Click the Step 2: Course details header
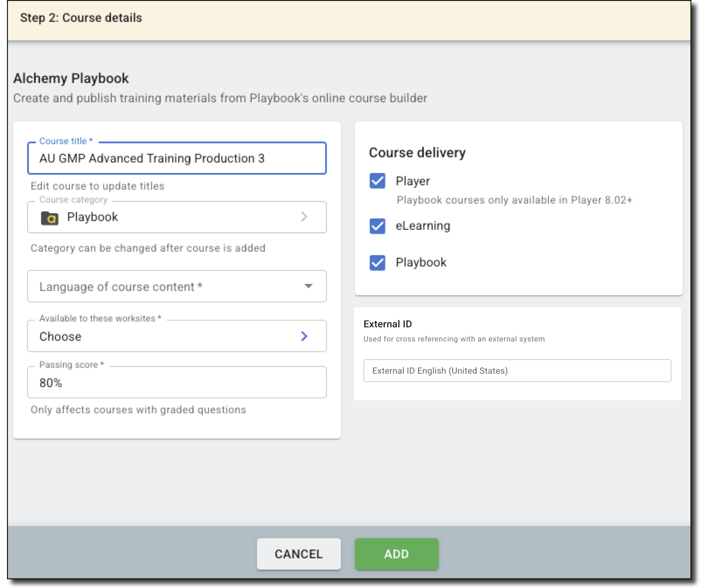701x588 pixels. [81, 18]
